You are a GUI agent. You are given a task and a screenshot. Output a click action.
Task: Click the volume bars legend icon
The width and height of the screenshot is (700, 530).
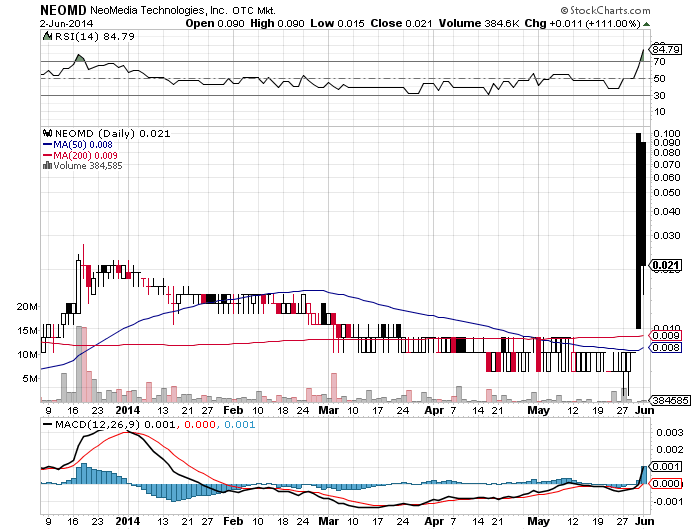[47, 166]
